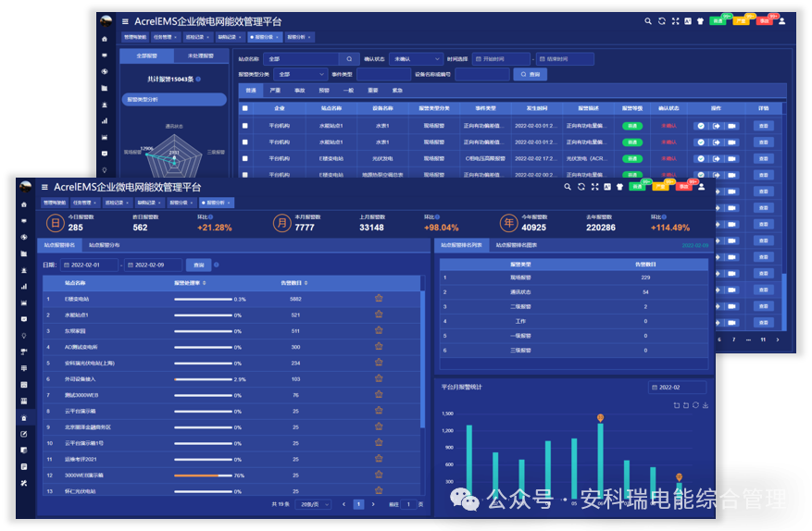
Task: Click chart restore icon above monthly alarm chart
Action: pos(695,405)
